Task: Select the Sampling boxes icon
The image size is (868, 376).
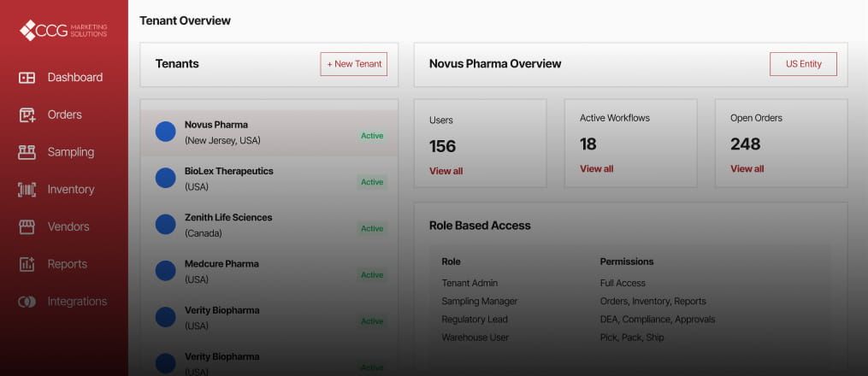Action: [x=27, y=152]
